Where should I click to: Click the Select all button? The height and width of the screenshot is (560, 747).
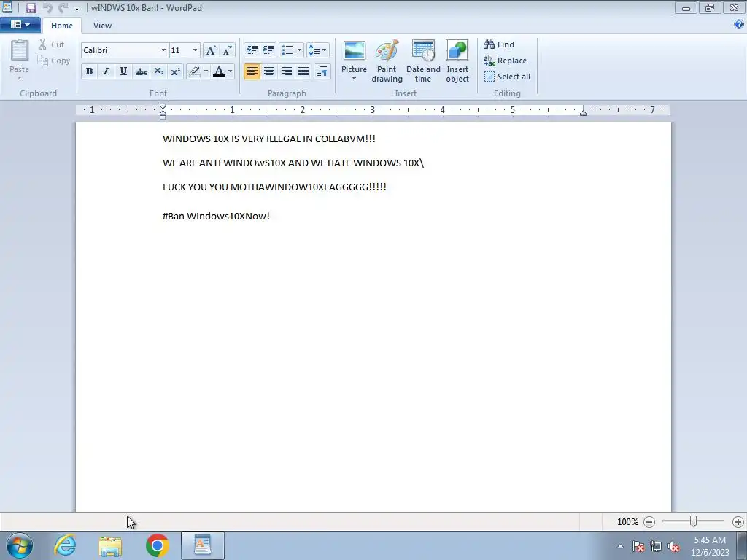[507, 77]
